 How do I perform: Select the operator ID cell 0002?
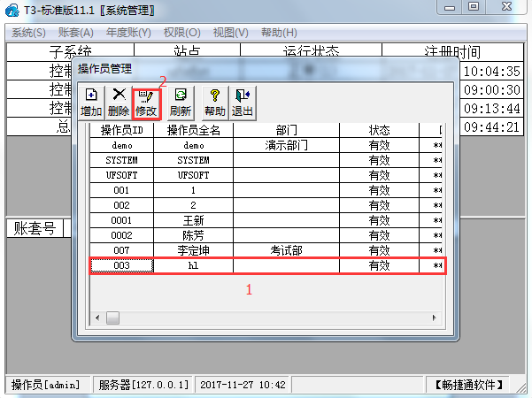(x=122, y=235)
